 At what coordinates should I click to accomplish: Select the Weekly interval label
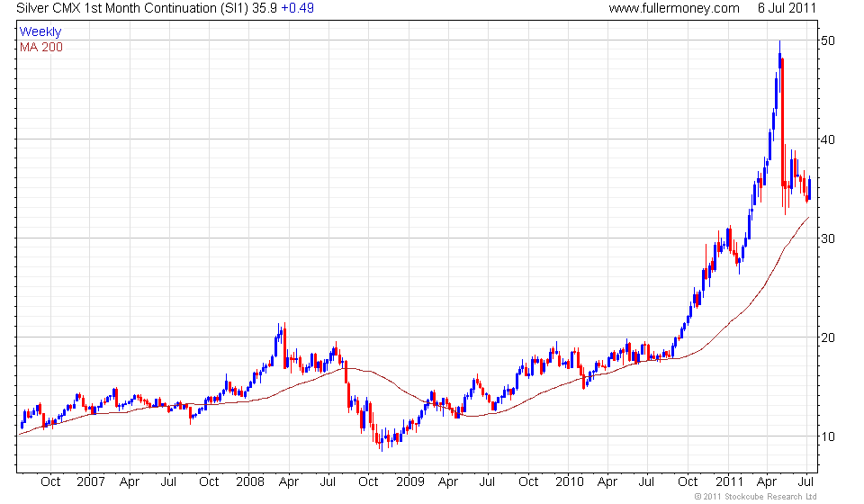click(x=40, y=32)
